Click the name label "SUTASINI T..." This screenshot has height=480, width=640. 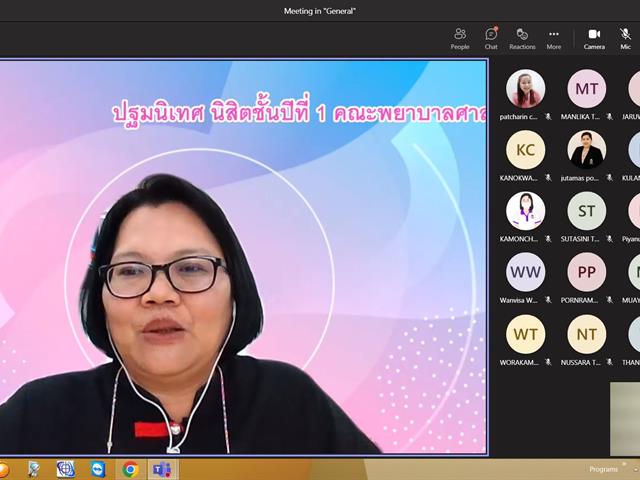(580, 240)
